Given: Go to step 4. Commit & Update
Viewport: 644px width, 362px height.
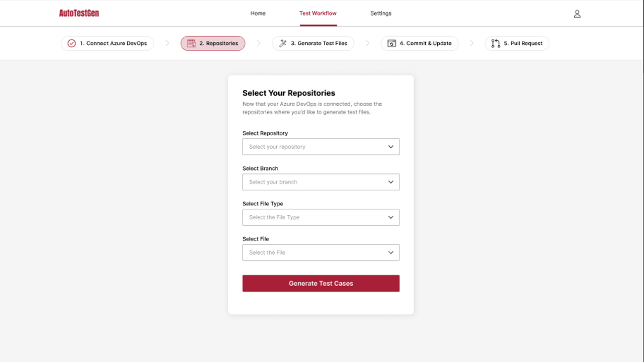Looking at the screenshot, I should [x=420, y=43].
